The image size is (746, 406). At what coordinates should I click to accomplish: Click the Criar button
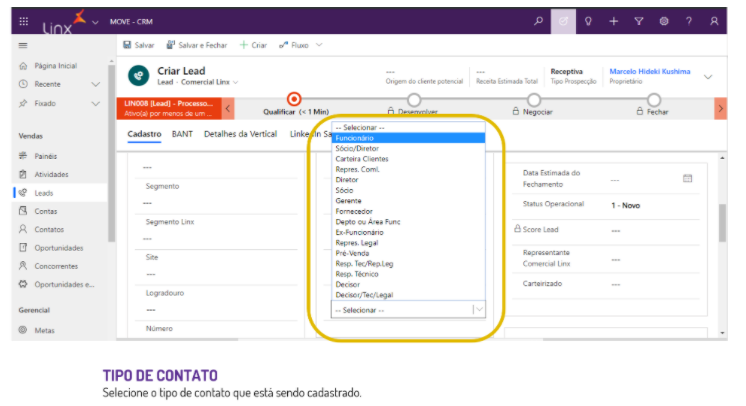click(253, 45)
